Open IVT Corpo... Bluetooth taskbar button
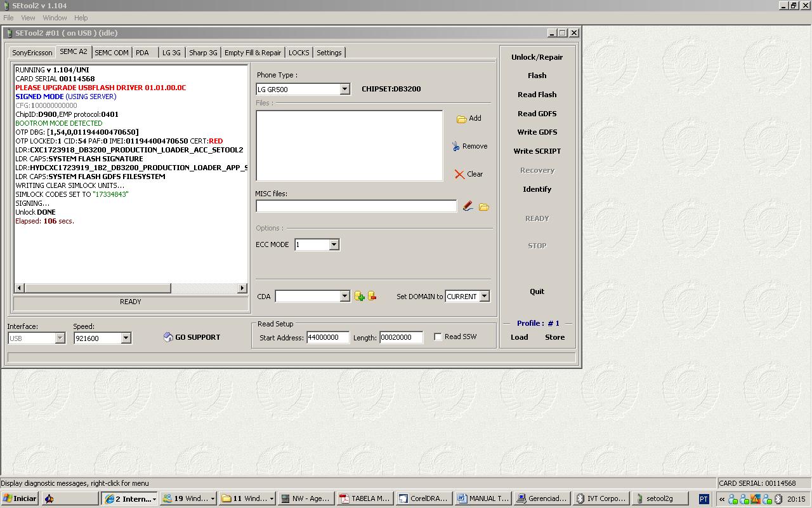The height and width of the screenshot is (508, 812). click(x=601, y=498)
